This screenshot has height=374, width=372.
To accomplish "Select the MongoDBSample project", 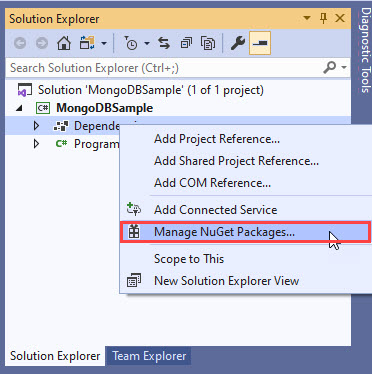I will 104,108.
